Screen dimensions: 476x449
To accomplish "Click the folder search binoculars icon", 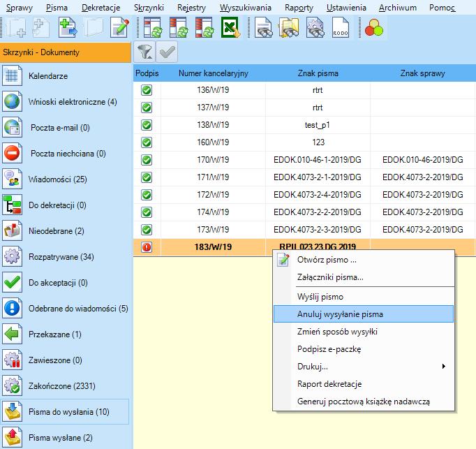I will click(x=289, y=28).
